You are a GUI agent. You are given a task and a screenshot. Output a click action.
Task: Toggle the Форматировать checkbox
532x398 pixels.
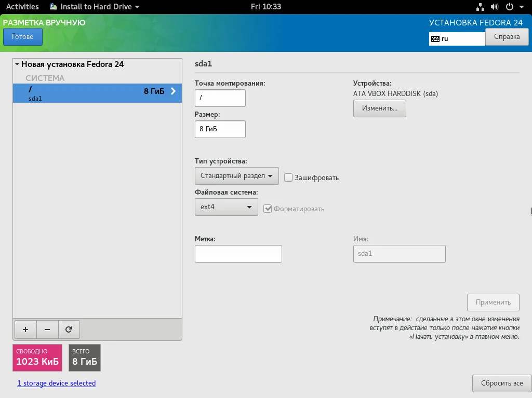click(268, 209)
